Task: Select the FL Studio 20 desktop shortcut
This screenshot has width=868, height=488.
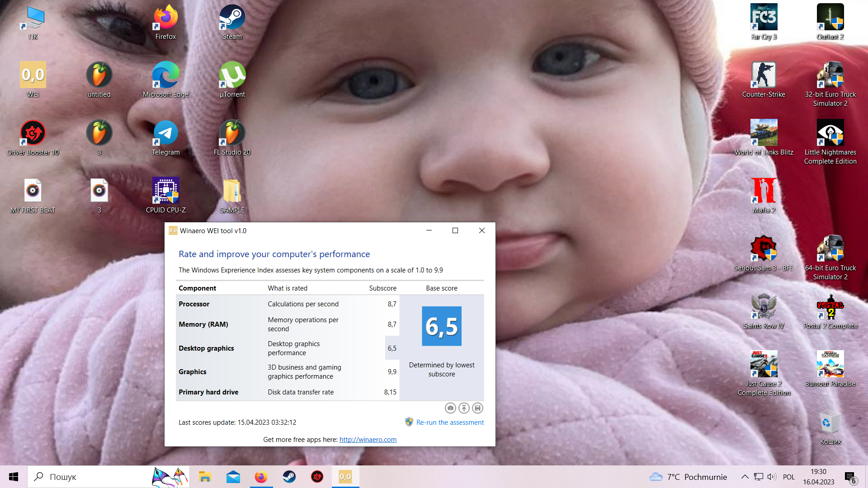Action: click(x=232, y=133)
